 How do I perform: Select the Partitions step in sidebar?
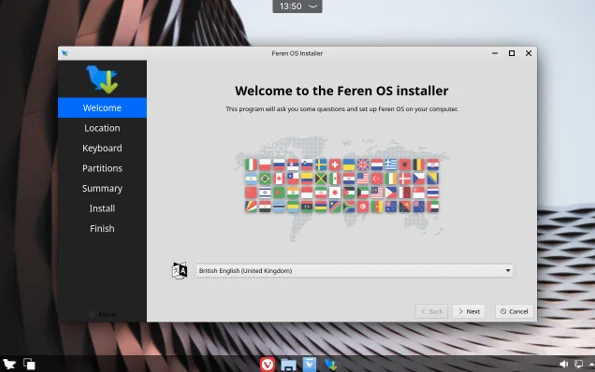(102, 168)
